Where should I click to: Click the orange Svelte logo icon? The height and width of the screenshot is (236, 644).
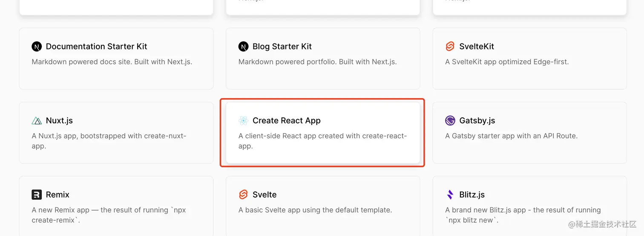click(243, 195)
